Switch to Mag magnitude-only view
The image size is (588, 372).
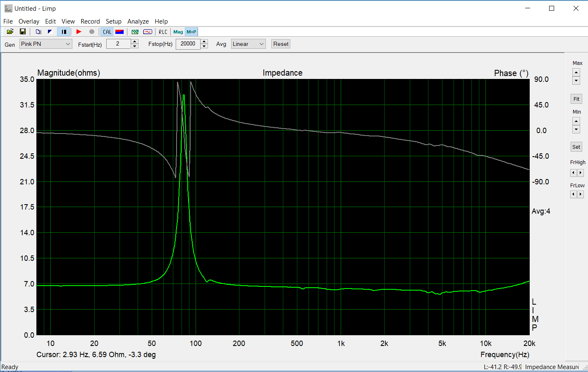[x=178, y=32]
